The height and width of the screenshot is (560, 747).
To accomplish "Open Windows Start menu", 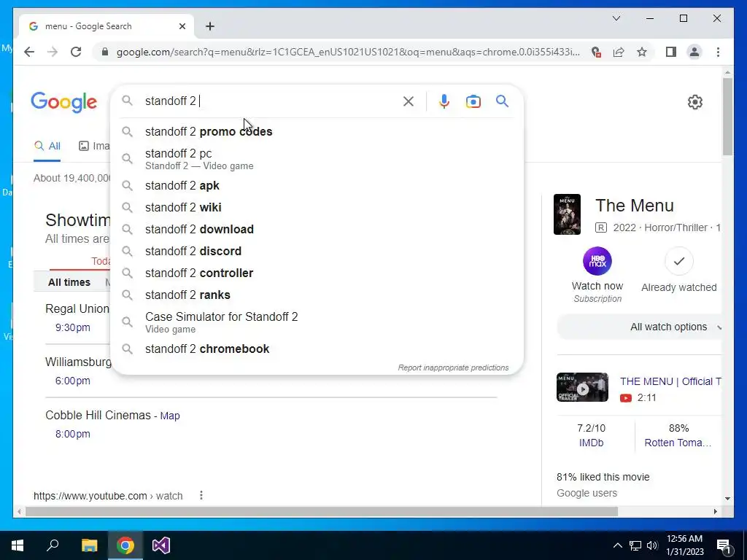I will coord(18,545).
